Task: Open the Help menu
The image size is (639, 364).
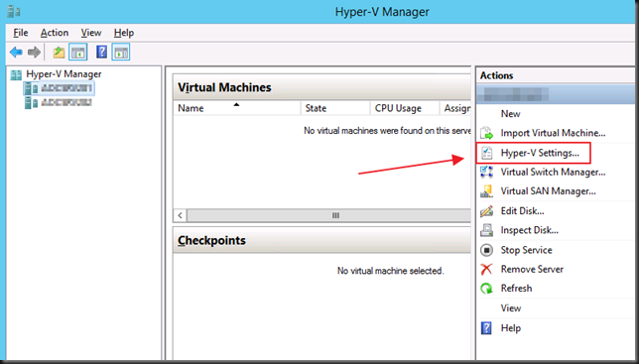Action: click(124, 33)
